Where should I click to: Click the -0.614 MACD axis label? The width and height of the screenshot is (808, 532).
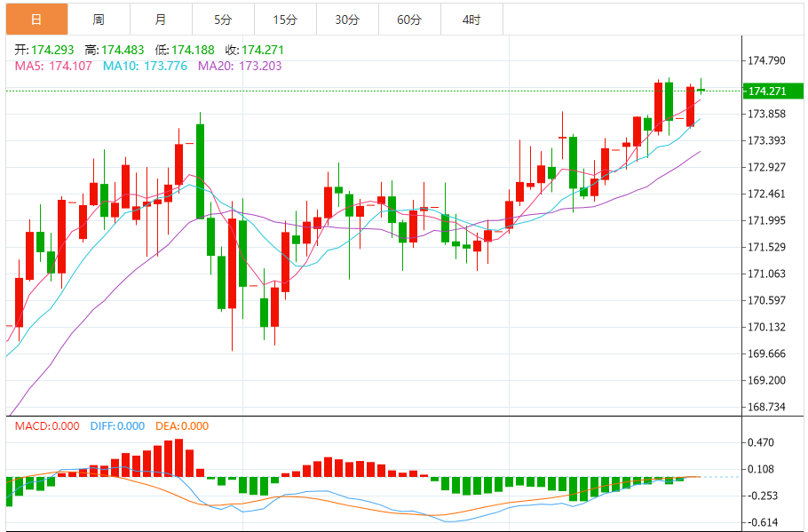[x=761, y=522]
